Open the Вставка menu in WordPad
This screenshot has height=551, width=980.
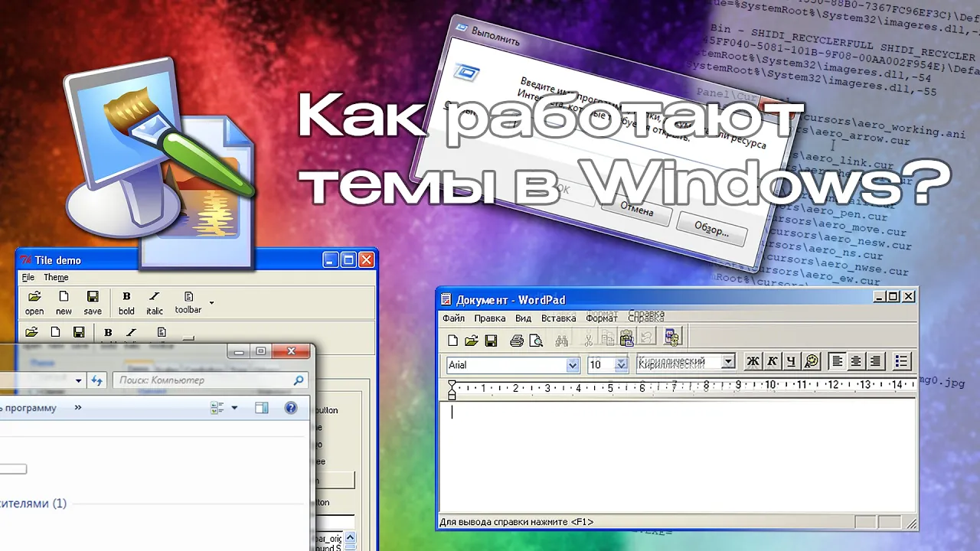click(558, 318)
